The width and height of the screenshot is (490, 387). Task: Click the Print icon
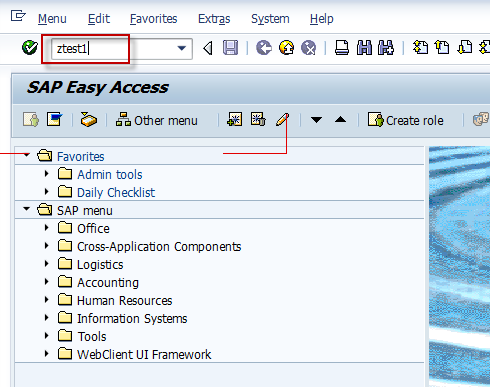[342, 48]
